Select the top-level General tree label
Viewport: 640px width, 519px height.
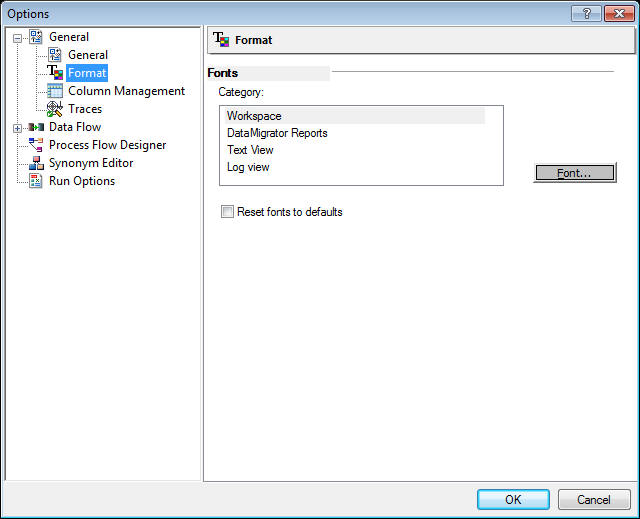pyautogui.click(x=69, y=37)
